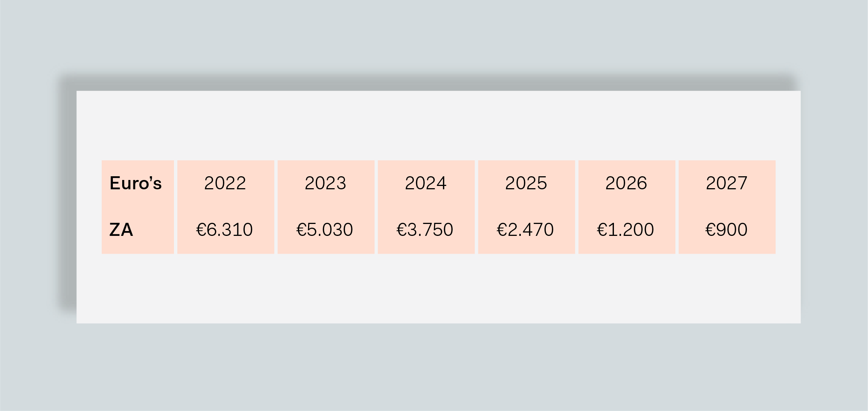
Task: Select the 2024 column header
Action: 426,183
